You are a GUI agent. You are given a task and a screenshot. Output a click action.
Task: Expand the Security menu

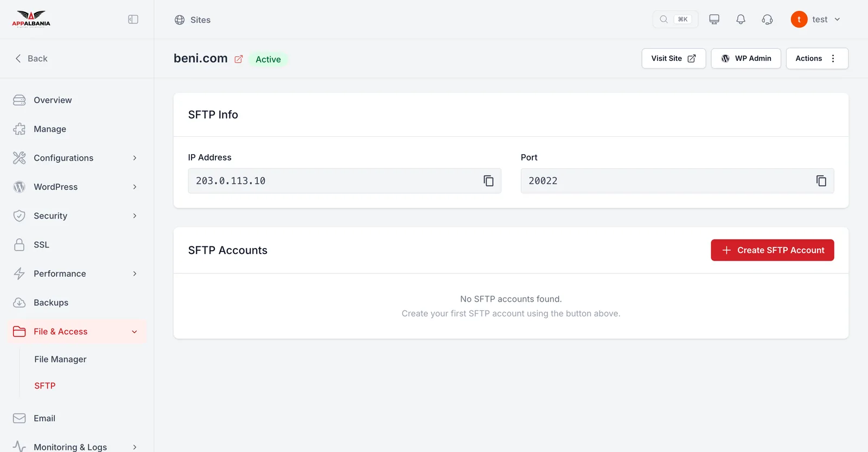tap(77, 216)
